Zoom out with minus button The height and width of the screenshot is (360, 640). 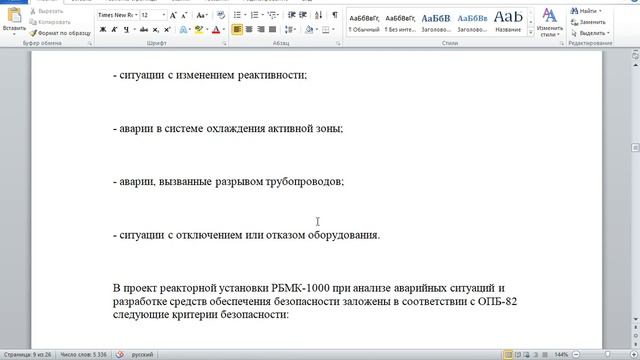tap(576, 355)
